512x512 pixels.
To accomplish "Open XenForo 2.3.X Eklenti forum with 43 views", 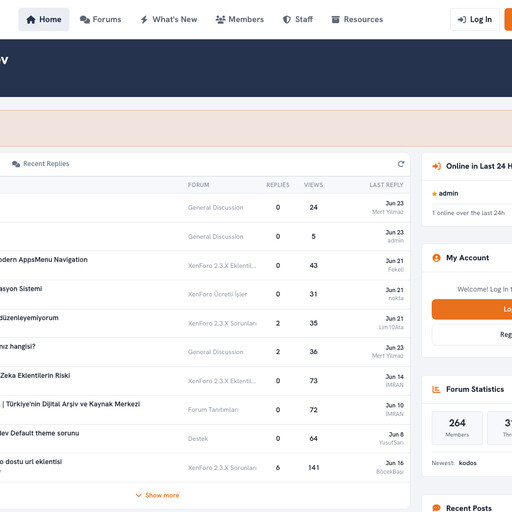I will pos(222,266).
